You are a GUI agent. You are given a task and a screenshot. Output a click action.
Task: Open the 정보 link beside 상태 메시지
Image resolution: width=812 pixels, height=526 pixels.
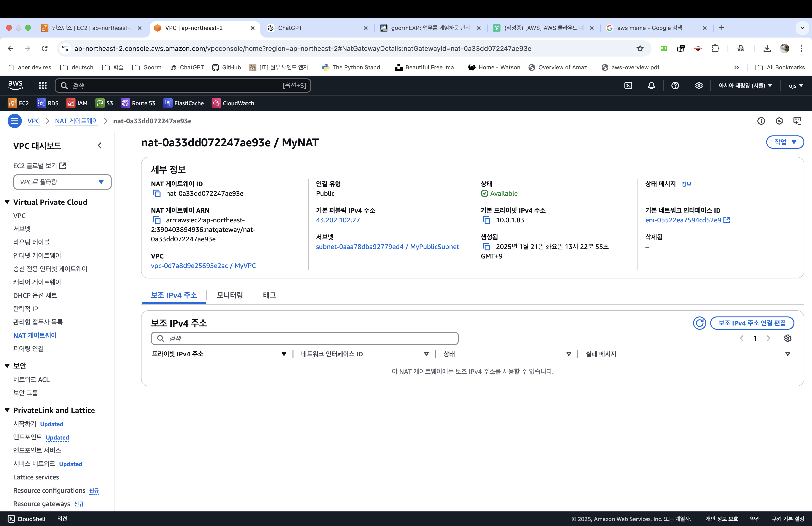coord(686,184)
